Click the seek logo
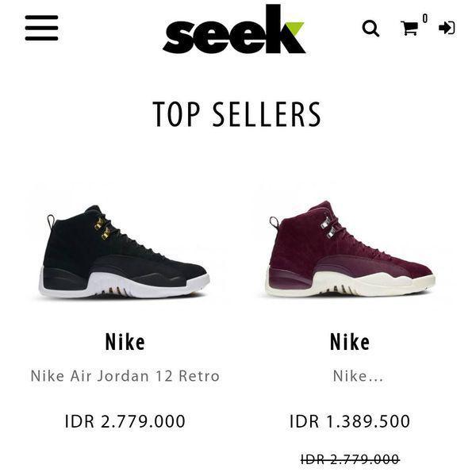The height and width of the screenshot is (476, 476). [x=234, y=29]
